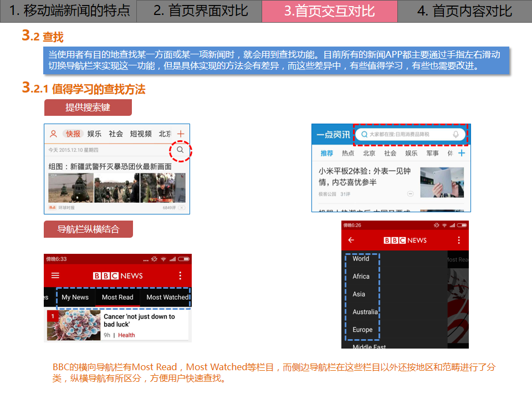
Task: Select Africa in the side menu
Action: (361, 277)
